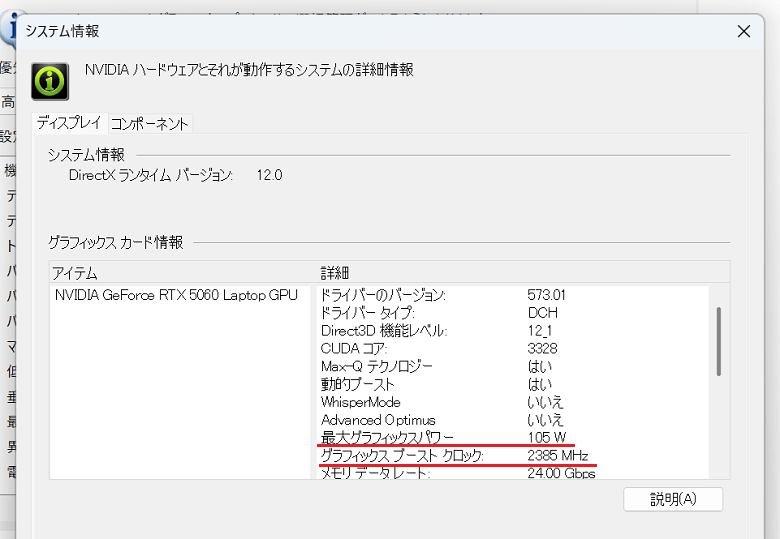Click the 12_1 feature level value

pyautogui.click(x=540, y=331)
